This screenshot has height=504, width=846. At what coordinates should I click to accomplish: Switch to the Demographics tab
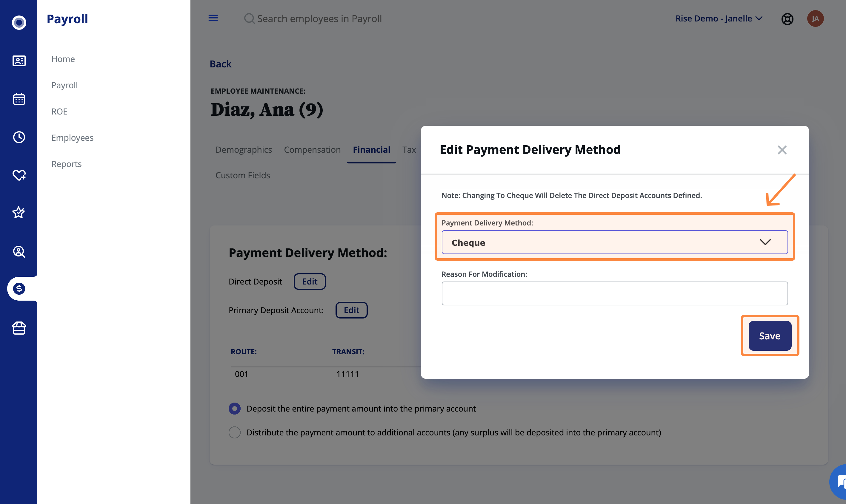click(x=243, y=150)
